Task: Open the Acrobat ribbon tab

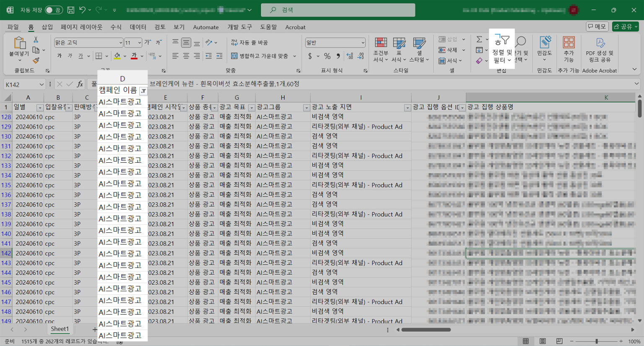Action: coord(295,27)
